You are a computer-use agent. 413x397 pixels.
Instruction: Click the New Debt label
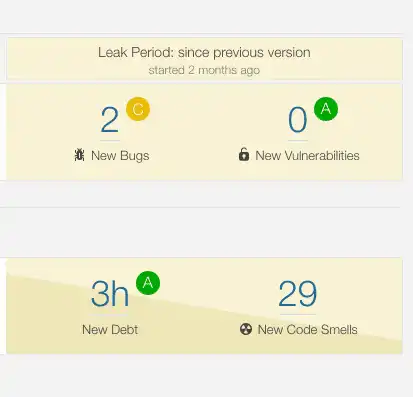click(110, 330)
